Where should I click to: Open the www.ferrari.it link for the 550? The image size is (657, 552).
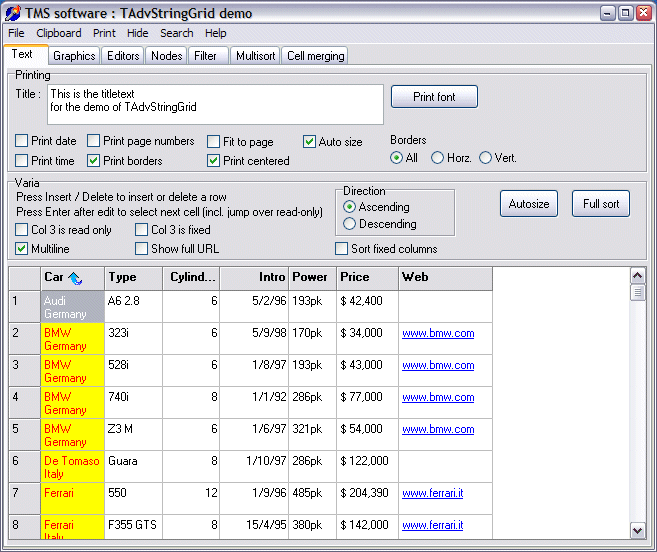(432, 493)
